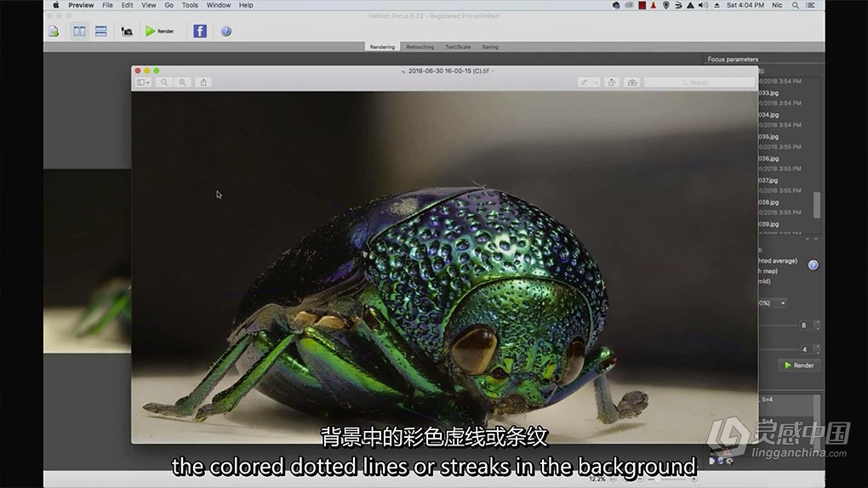Show the Preview markup toolbox icon
The image size is (868, 488).
[x=631, y=82]
